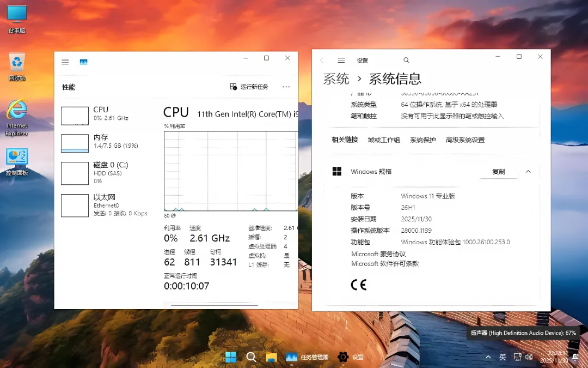The image size is (588, 368).
Task: Open Internet Explorer desktop icon
Action: (17, 118)
